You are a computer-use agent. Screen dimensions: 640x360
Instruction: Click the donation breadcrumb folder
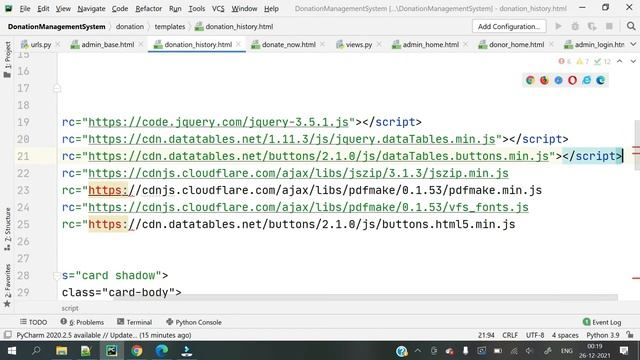click(129, 27)
